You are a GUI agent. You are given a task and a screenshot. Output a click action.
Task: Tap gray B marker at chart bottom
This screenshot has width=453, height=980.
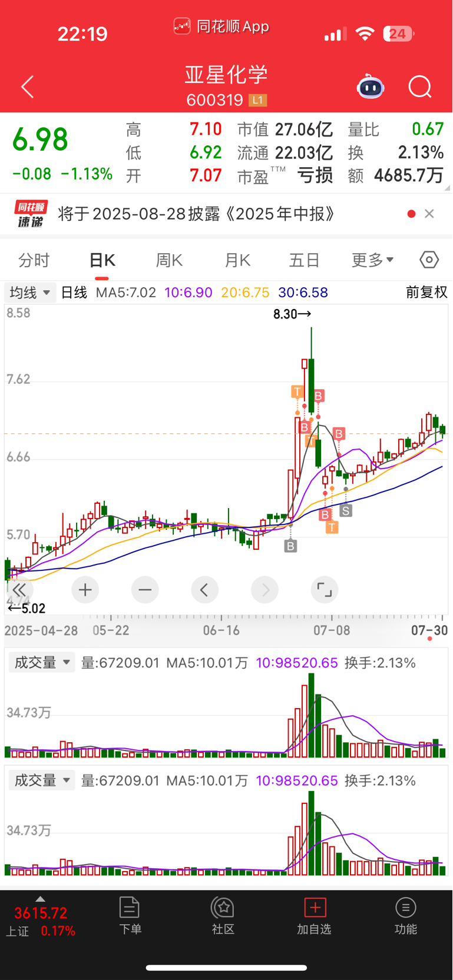290,546
